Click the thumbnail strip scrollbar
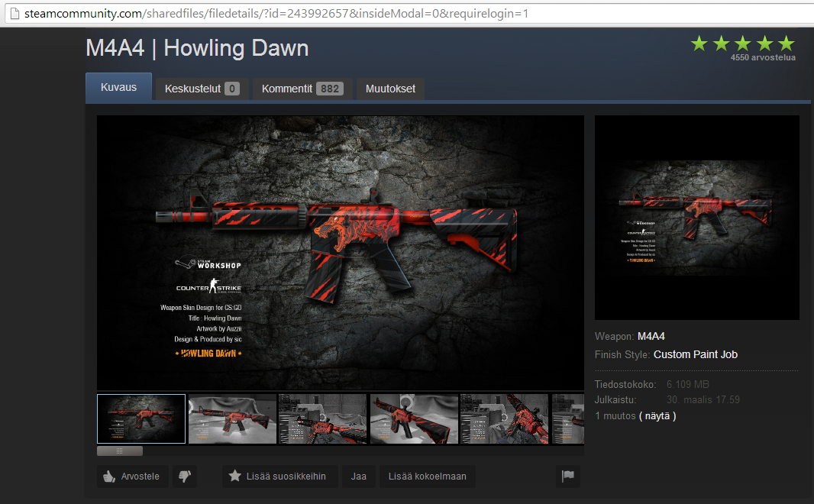Viewport: 814px width, 504px height. coord(119,451)
